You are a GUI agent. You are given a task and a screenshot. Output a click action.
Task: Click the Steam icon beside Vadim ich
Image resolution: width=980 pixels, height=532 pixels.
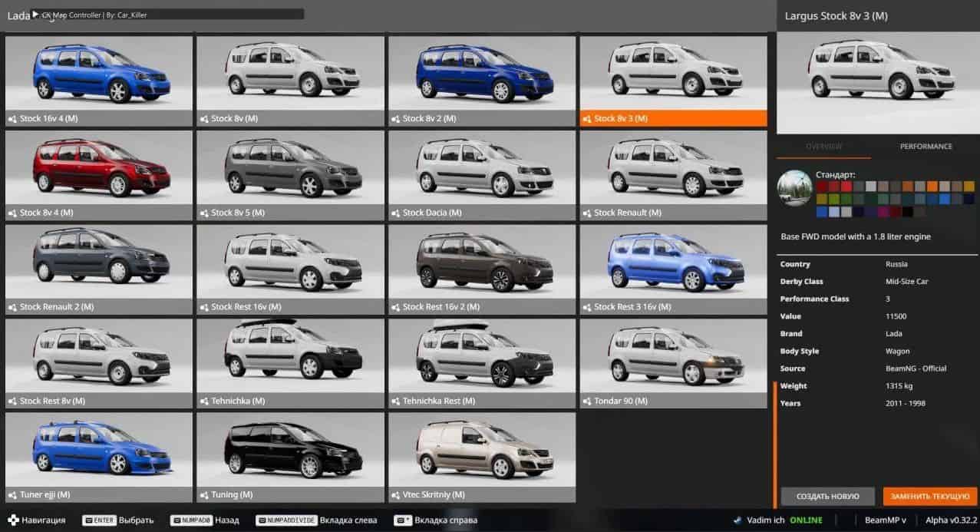[x=737, y=520]
